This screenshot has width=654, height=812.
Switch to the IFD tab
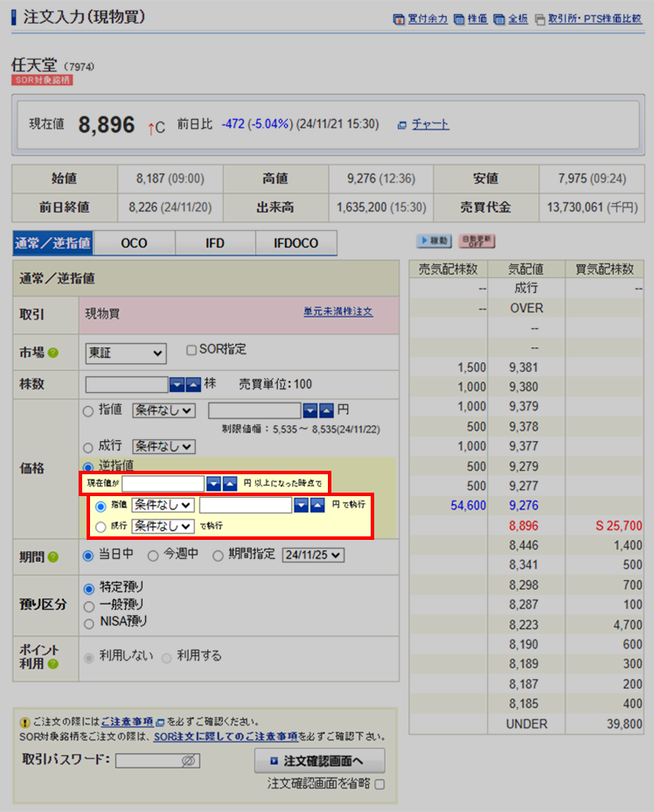[215, 243]
